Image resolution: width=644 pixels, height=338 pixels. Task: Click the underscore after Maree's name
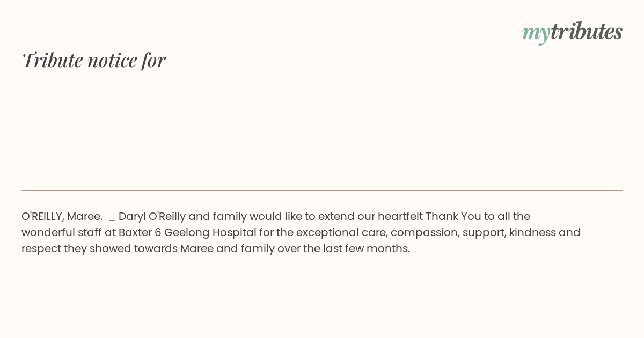[x=112, y=217]
